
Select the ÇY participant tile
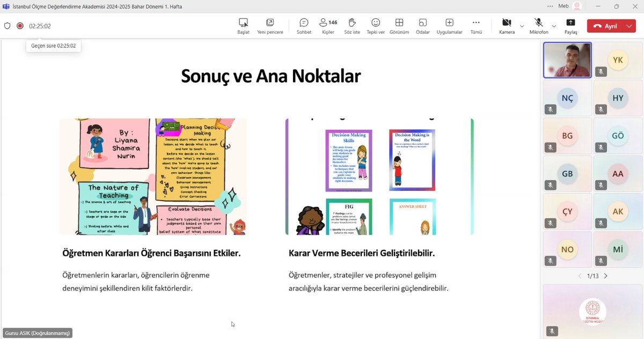pyautogui.click(x=567, y=211)
